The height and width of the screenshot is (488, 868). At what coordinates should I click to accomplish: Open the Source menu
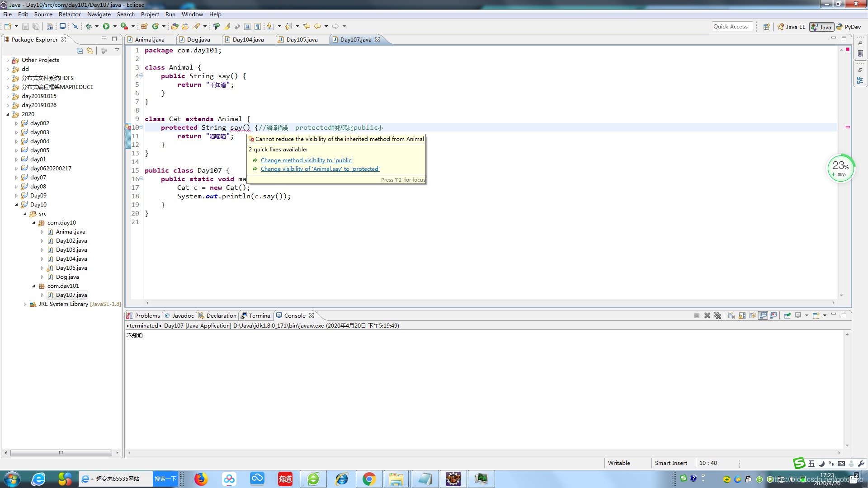(x=43, y=14)
